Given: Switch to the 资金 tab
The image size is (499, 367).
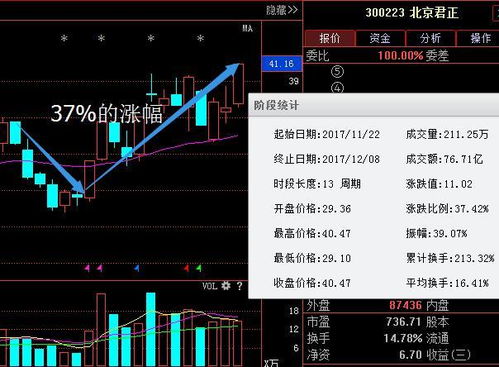Looking at the screenshot, I should click(x=380, y=38).
